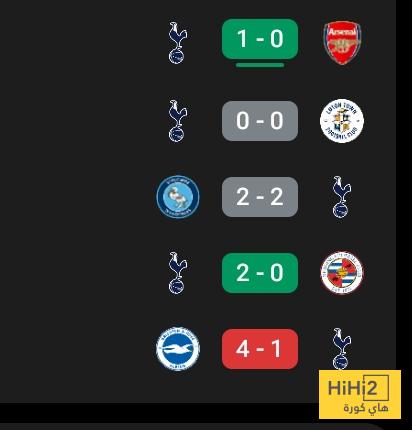The height and width of the screenshot is (430, 412).
Task: Open the green 2 - 0 score
Action: (260, 273)
